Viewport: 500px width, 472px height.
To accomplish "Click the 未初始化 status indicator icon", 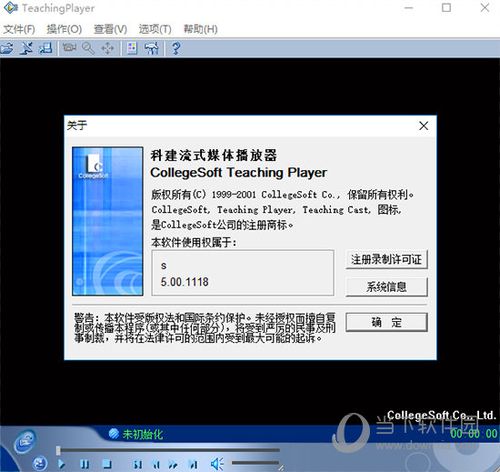I will (114, 434).
